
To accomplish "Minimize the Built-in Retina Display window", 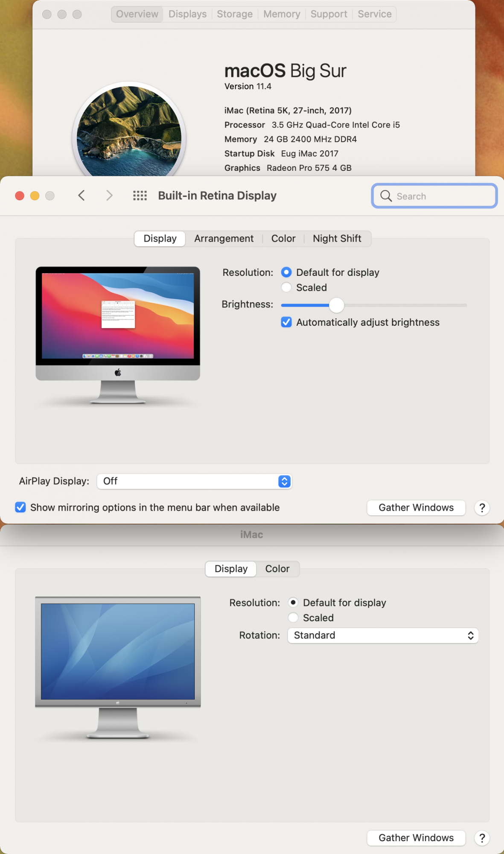I will [35, 196].
